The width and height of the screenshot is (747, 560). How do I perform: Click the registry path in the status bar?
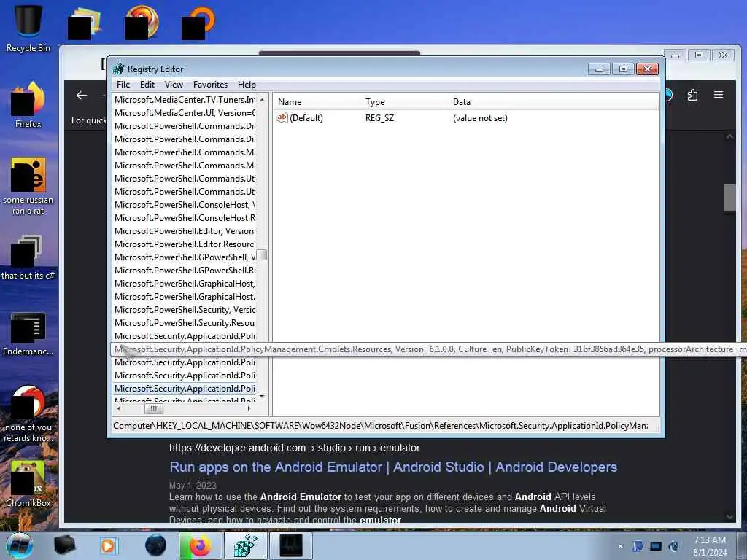click(x=380, y=426)
